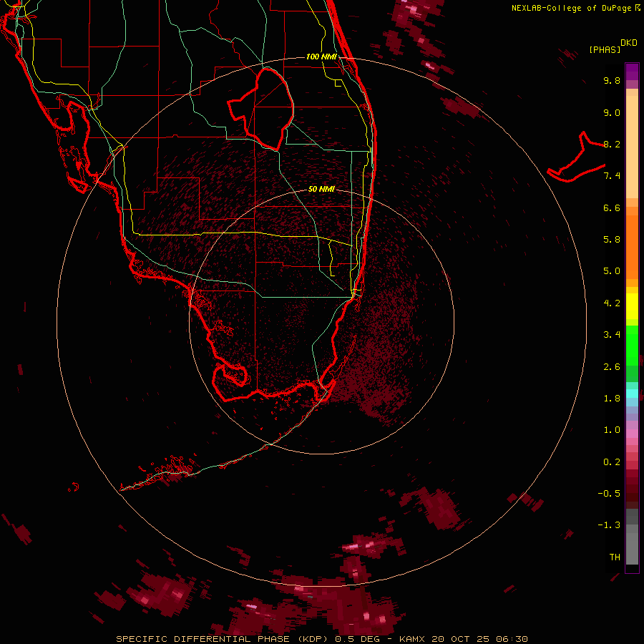Select the 0.2 scale value
Image resolution: width=644 pixels, height=644 pixels.
tap(612, 462)
